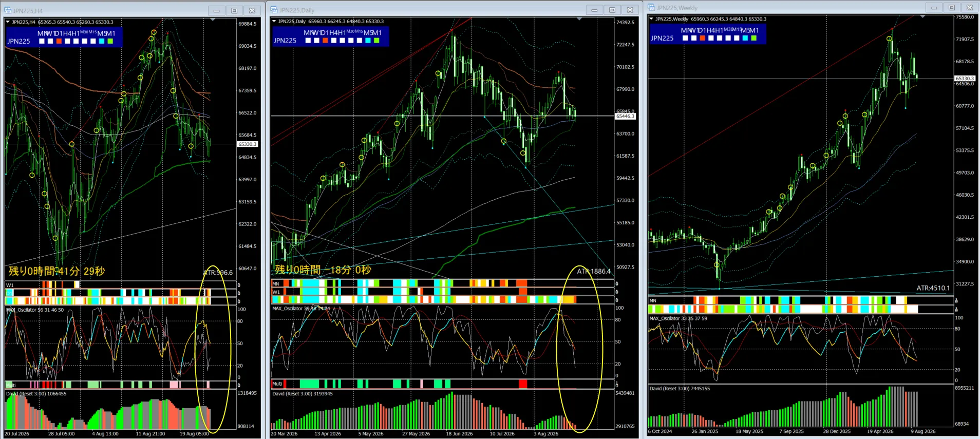Click the JPN225 label in Daily blue panel
The image size is (980, 439).
pyautogui.click(x=285, y=41)
